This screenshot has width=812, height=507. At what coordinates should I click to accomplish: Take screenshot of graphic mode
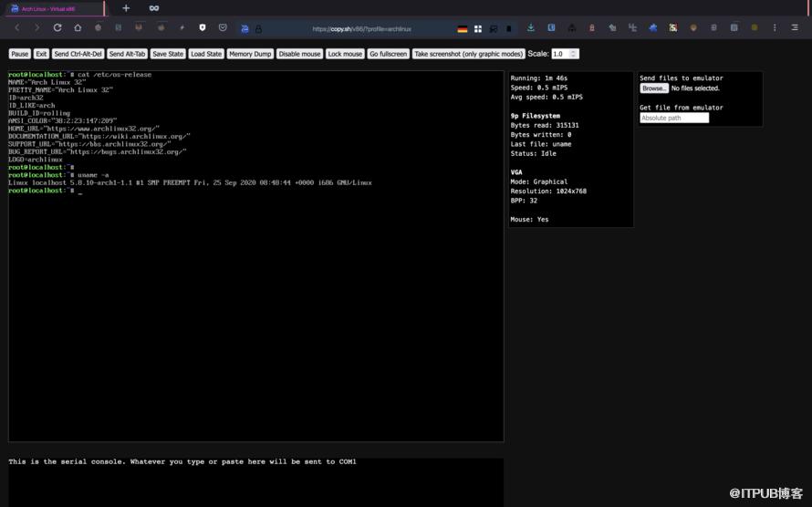(469, 54)
